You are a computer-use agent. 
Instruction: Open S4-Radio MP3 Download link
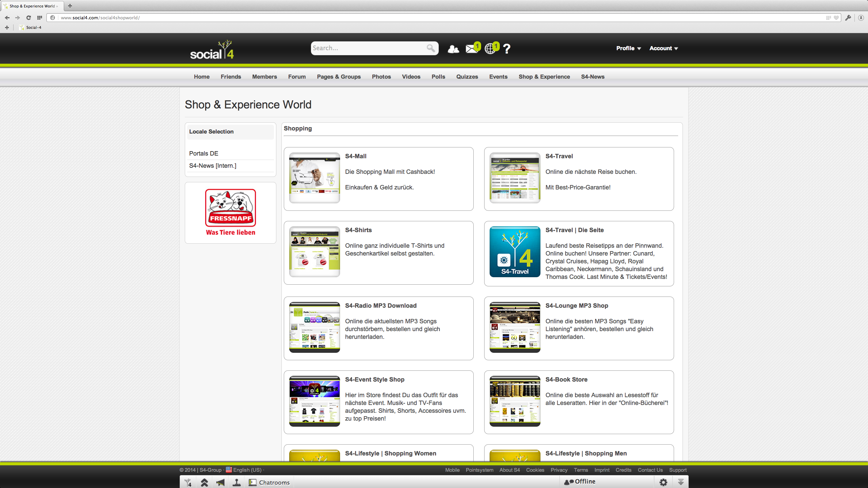(x=381, y=306)
